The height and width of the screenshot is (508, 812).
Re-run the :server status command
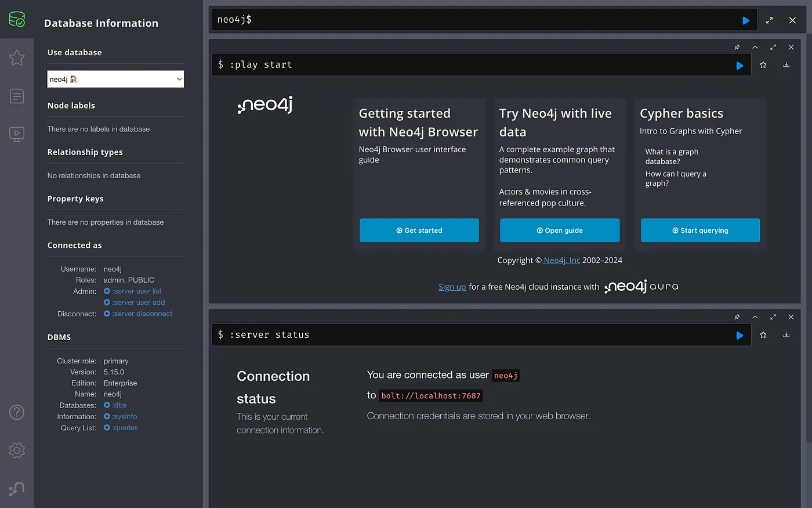point(739,336)
